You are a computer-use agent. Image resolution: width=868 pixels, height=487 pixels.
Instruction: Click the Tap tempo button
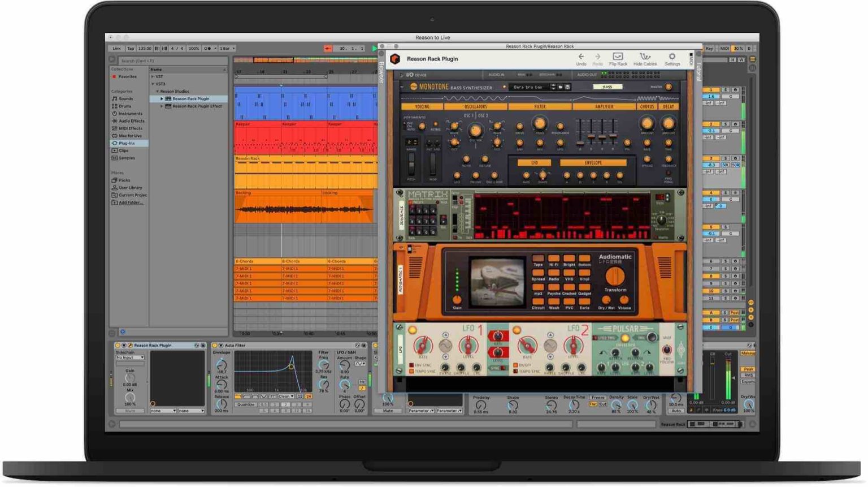(131, 49)
